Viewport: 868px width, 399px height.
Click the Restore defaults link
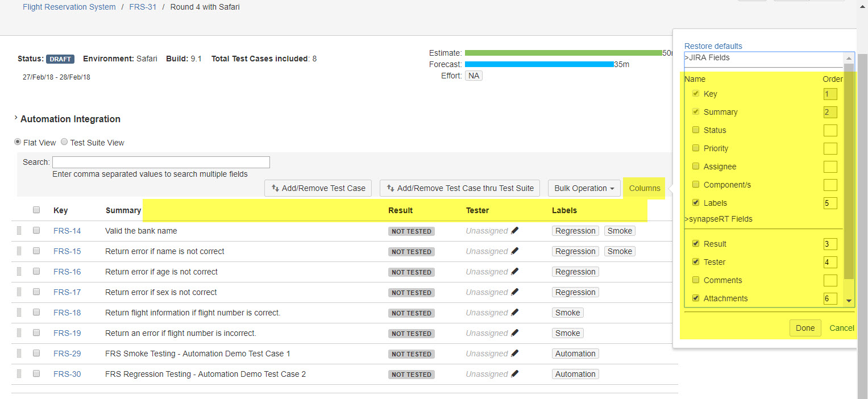pyautogui.click(x=713, y=46)
